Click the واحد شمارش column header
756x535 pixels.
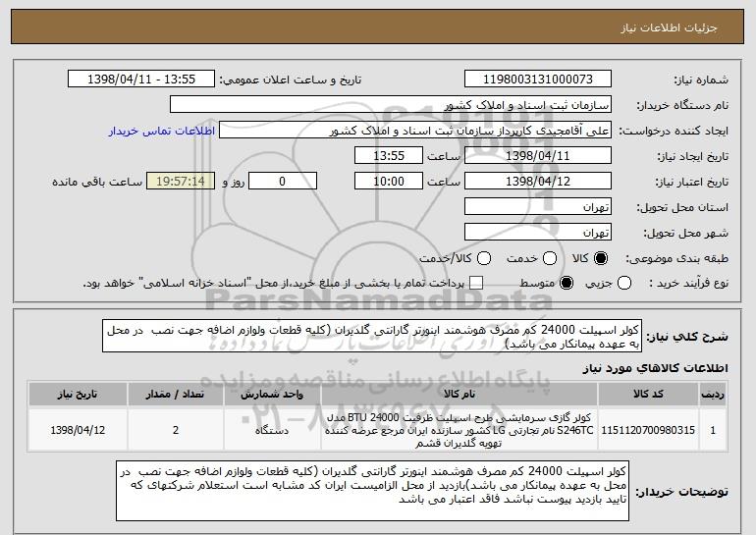[272, 395]
